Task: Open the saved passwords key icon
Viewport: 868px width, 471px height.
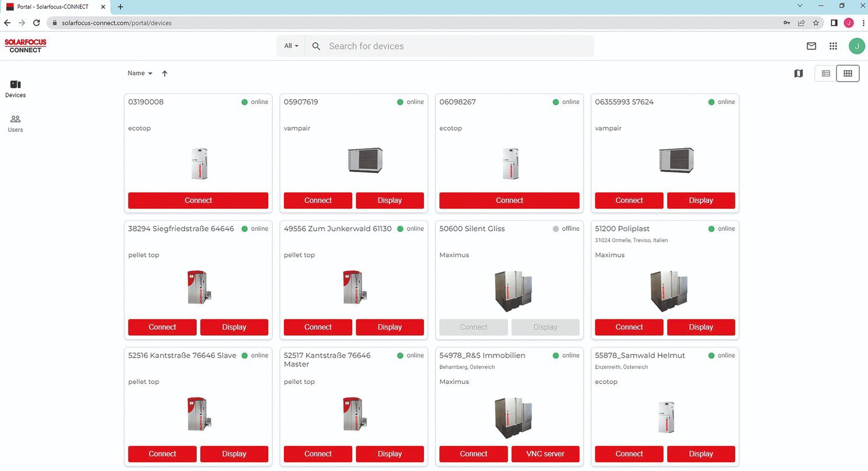Action: (787, 23)
